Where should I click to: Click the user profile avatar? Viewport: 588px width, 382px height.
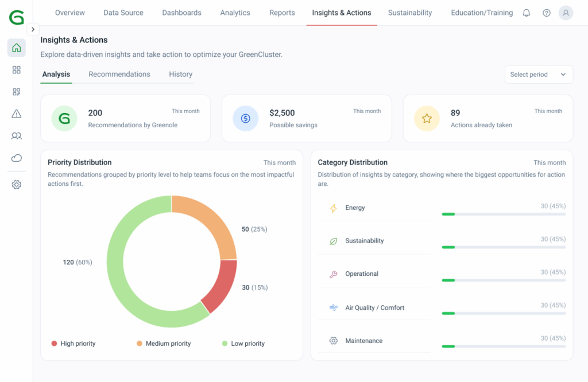(566, 13)
